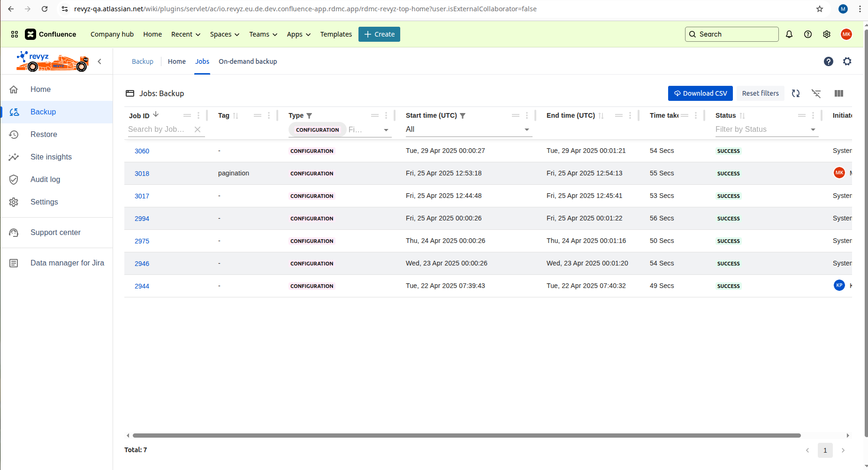Expand the Filter by Status dropdown
Screen dimensions: 868x470
pos(812,129)
